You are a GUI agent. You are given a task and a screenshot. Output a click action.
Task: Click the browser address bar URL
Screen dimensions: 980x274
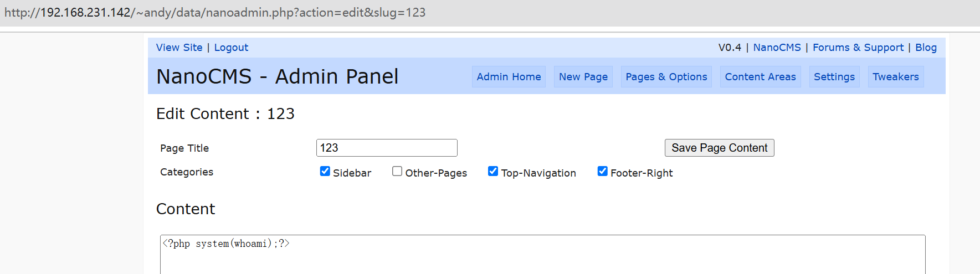tap(215, 13)
